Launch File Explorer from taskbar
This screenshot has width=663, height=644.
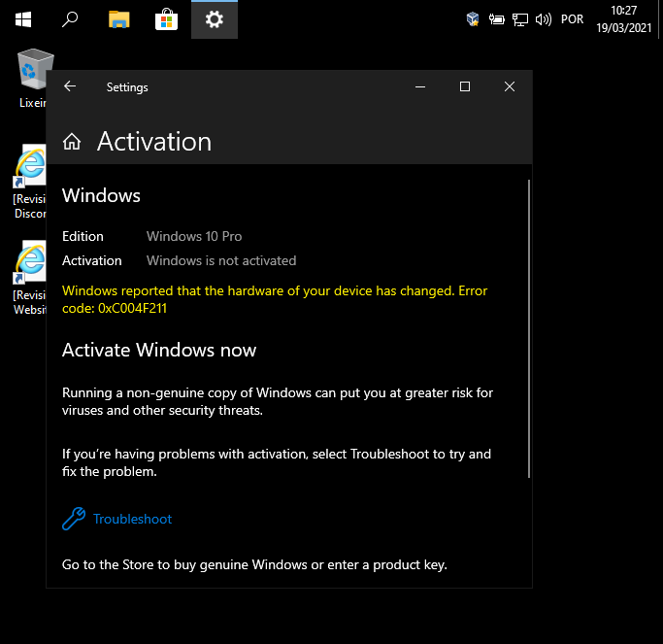[x=118, y=19]
